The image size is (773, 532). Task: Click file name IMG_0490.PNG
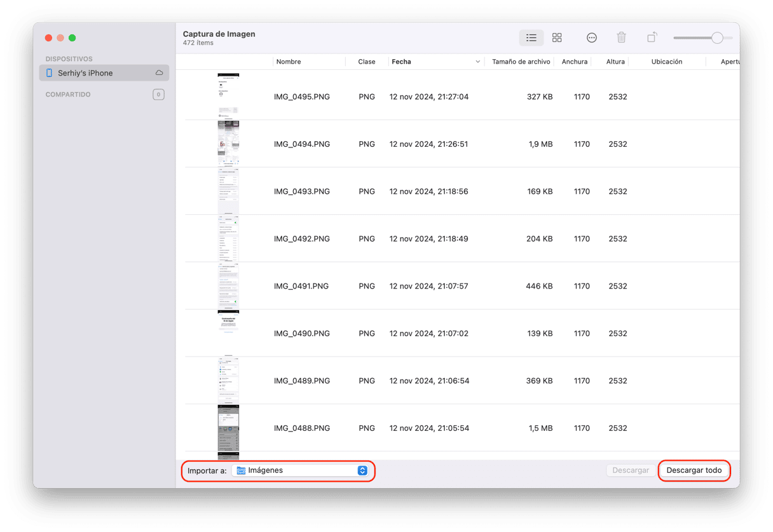click(302, 334)
